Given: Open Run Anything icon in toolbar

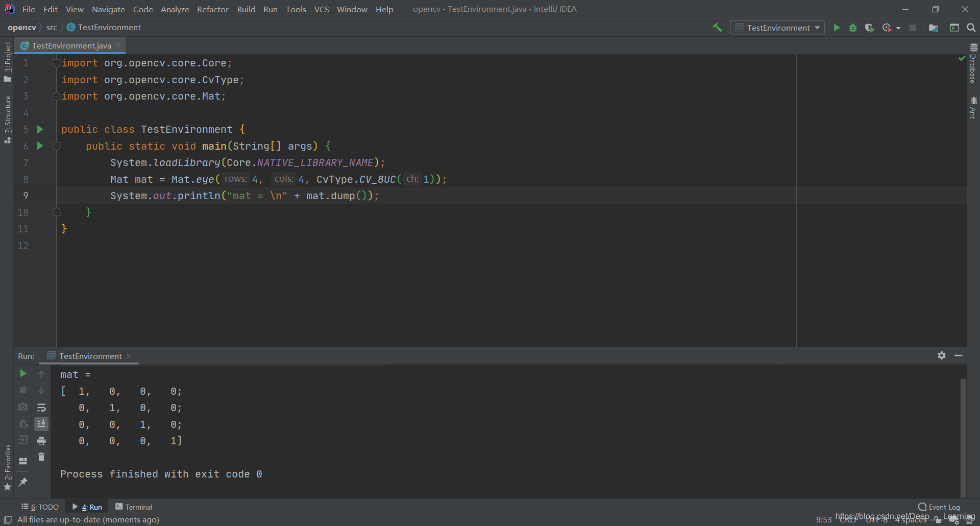Looking at the screenshot, I should pyautogui.click(x=954, y=28).
